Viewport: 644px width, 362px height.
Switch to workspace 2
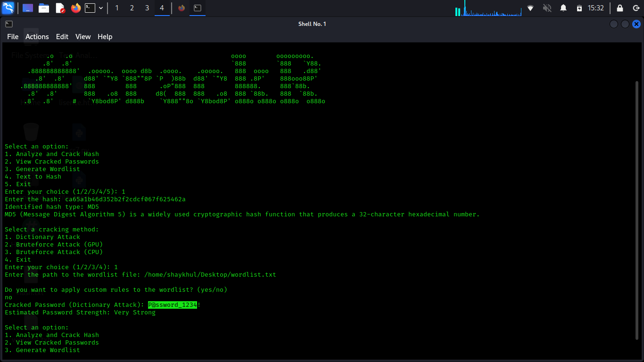pos(132,8)
